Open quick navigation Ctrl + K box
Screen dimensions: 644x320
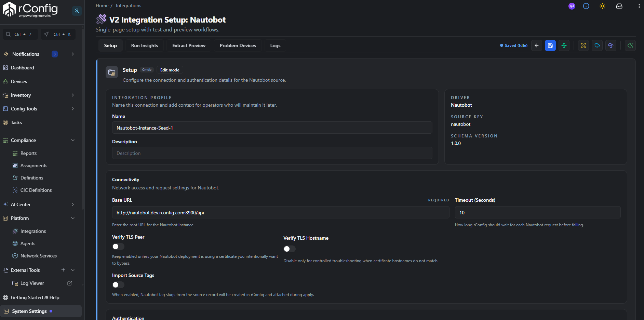coord(58,34)
